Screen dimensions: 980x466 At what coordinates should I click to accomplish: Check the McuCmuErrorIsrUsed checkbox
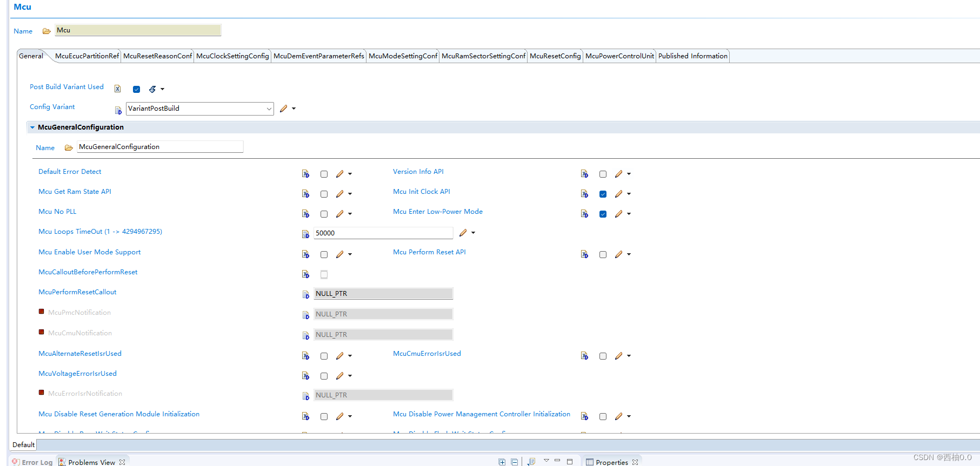pos(603,356)
